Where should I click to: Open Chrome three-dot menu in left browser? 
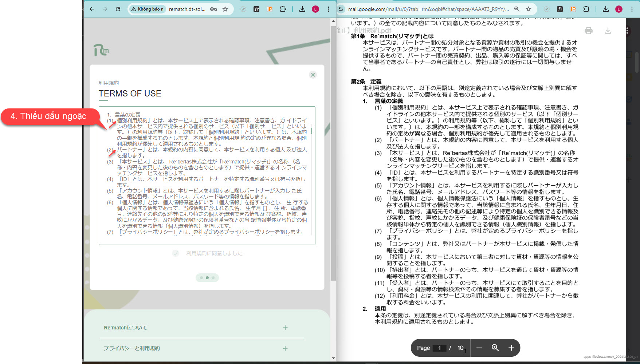coord(329,9)
